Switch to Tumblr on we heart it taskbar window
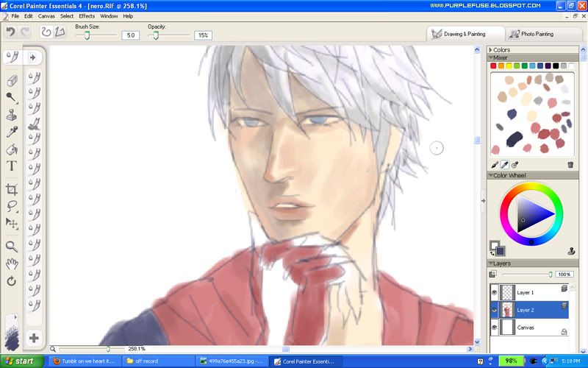The height and width of the screenshot is (368, 588). point(85,361)
